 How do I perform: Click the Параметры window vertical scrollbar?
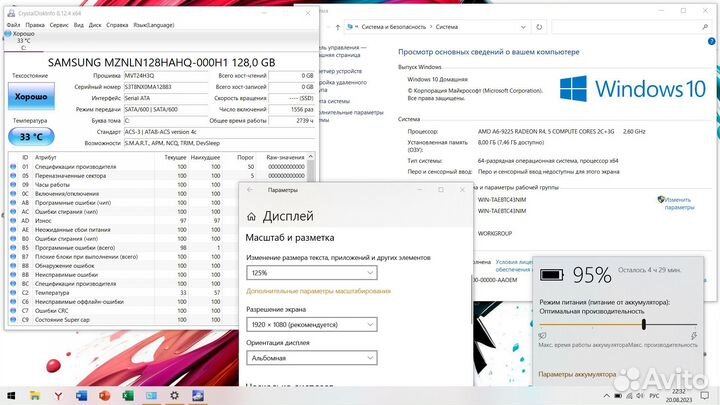click(x=472, y=301)
